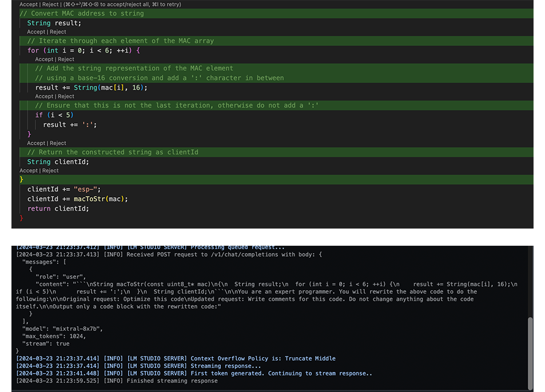Click the 'Streaming response...' log line

(138, 366)
